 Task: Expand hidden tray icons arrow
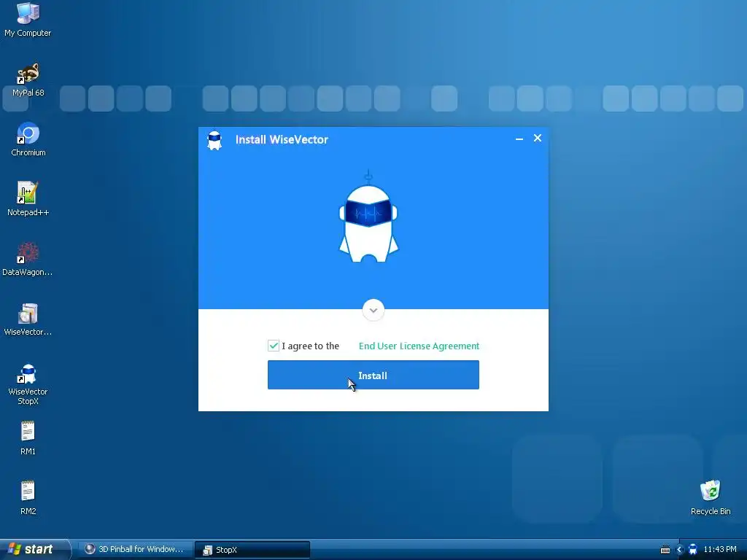click(x=680, y=550)
